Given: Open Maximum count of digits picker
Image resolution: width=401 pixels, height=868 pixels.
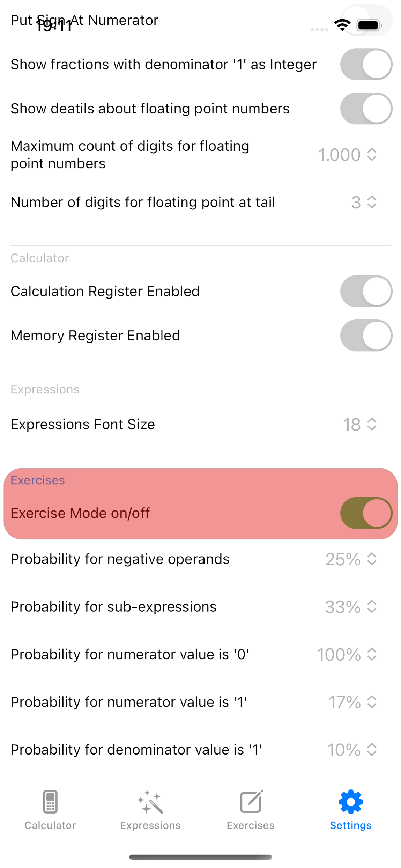Looking at the screenshot, I should (x=348, y=155).
